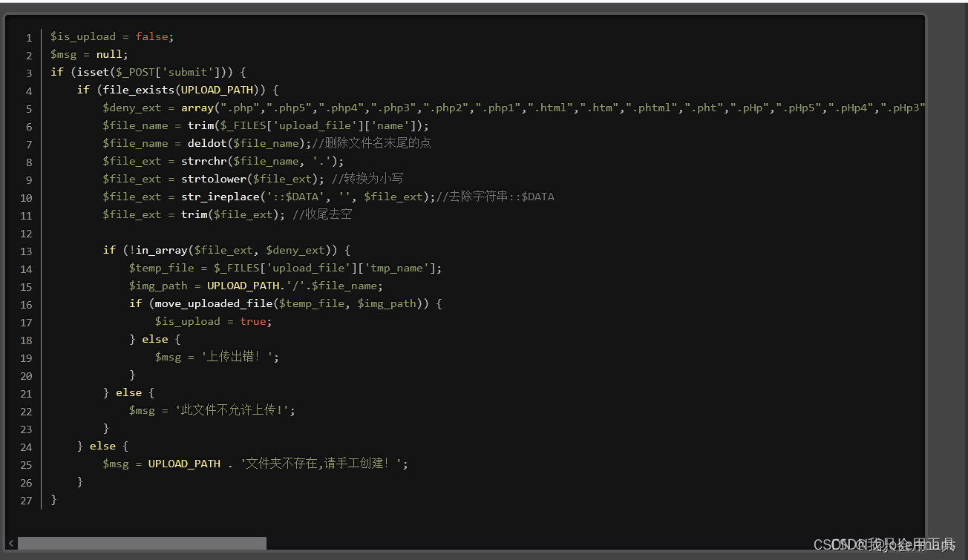
Task: Click the horizontal scrollbar thumb under the code
Action: 142,543
